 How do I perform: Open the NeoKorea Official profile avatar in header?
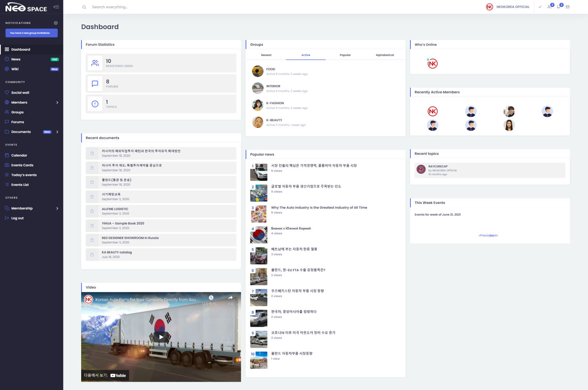pos(490,7)
